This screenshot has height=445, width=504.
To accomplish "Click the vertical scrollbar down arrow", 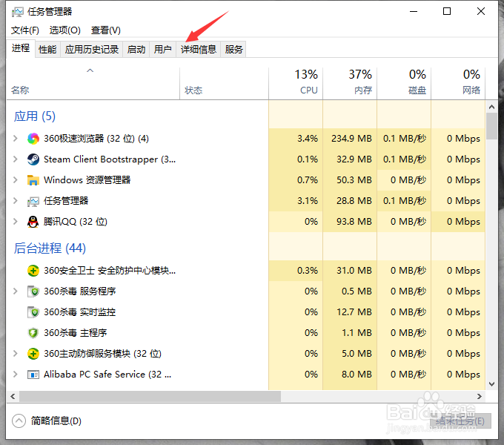I will point(491,384).
